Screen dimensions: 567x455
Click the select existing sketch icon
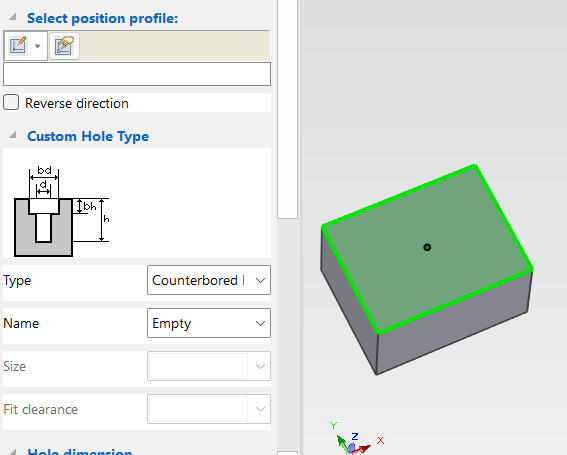click(64, 46)
